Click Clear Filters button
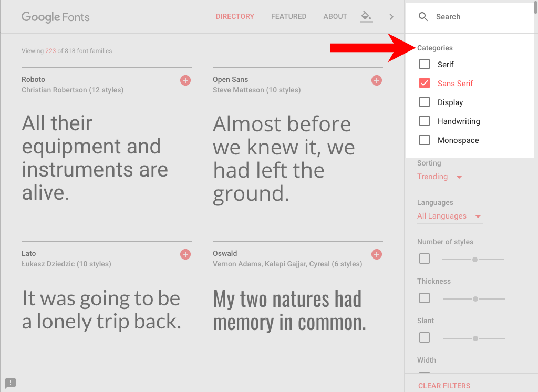 [x=444, y=386]
